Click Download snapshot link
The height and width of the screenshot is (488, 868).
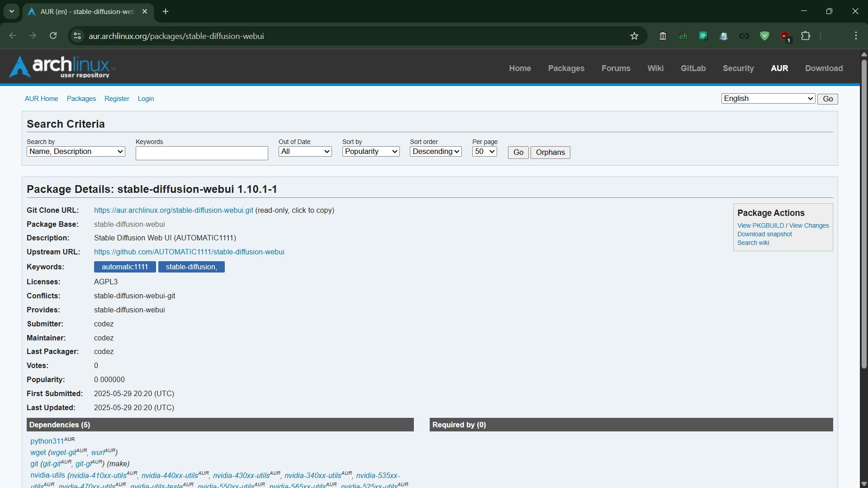(764, 234)
